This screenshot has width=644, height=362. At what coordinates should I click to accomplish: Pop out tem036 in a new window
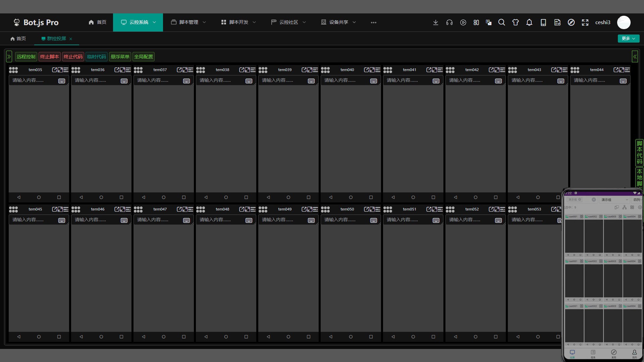coord(117,70)
